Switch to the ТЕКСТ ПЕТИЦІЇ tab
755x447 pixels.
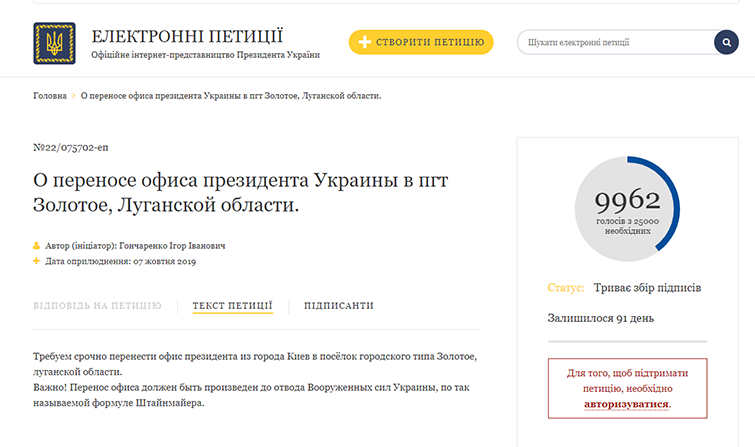point(232,305)
